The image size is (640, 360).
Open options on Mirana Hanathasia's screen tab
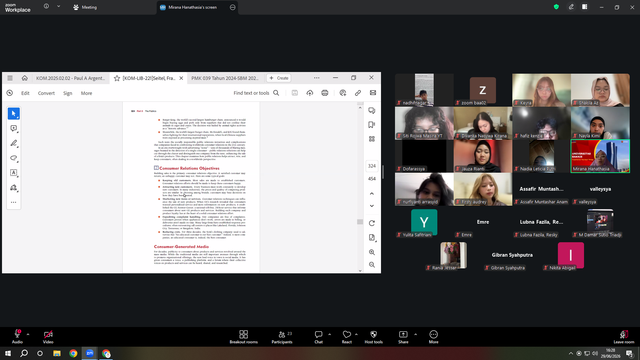point(233,7)
